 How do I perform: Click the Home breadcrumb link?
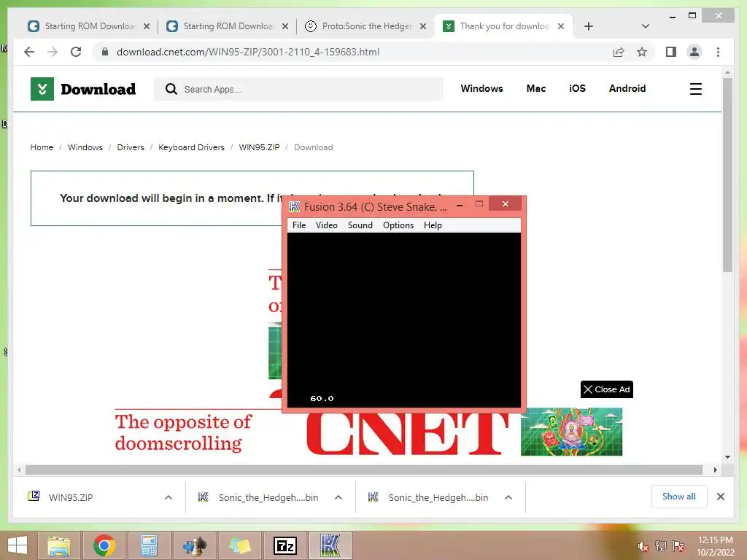coord(42,147)
